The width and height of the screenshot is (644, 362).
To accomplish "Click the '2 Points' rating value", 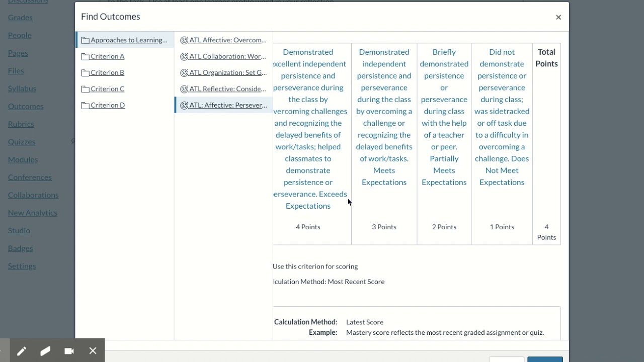I will pos(444,227).
